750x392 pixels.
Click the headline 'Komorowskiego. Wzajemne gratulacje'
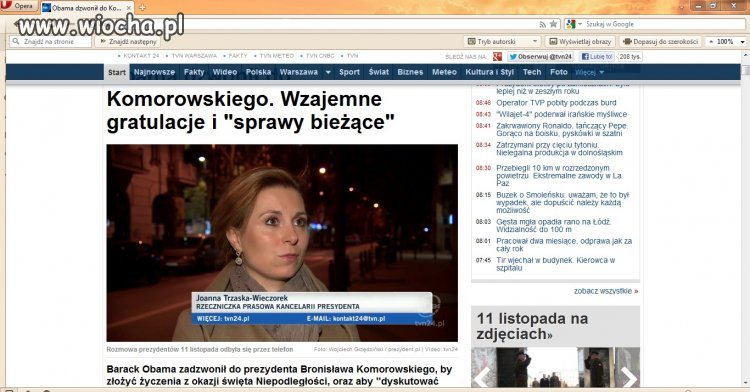point(250,110)
